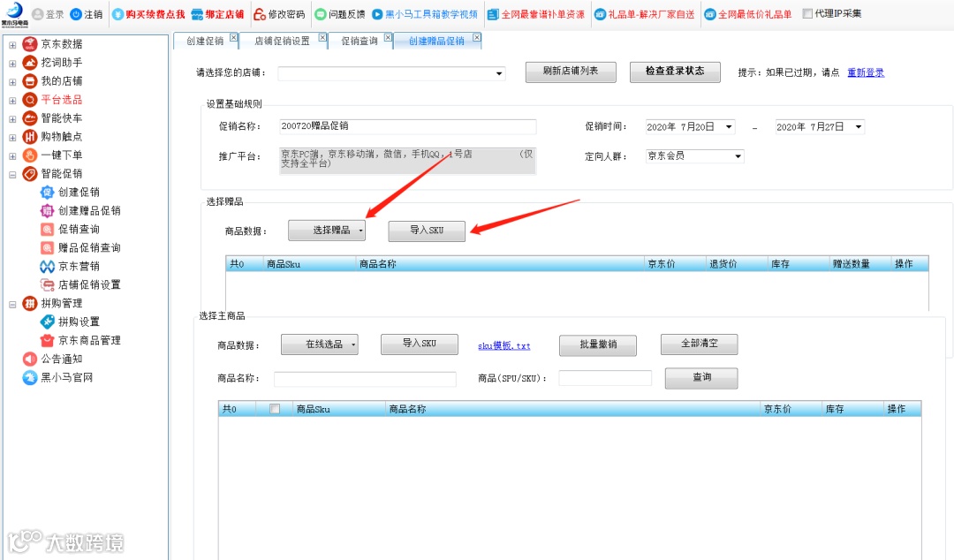Open 购买续费点我 purchase icon

tap(118, 14)
